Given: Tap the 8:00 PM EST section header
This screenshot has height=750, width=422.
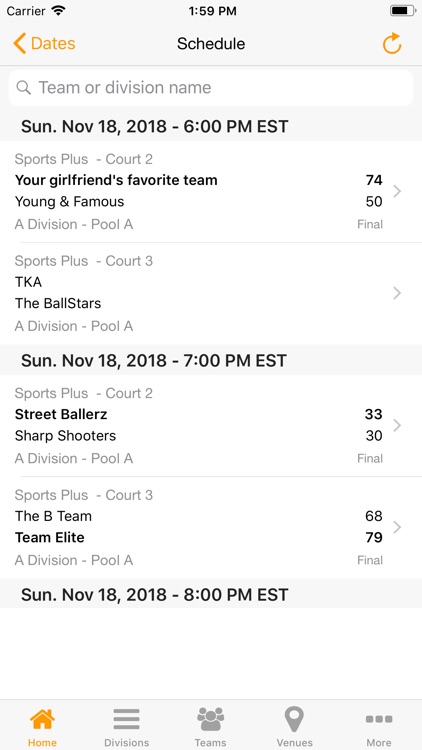Looking at the screenshot, I should pyautogui.click(x=211, y=594).
